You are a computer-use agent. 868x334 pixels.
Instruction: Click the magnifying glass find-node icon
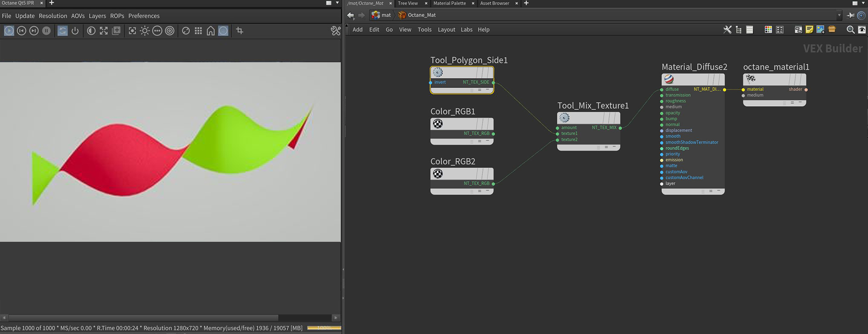click(850, 30)
